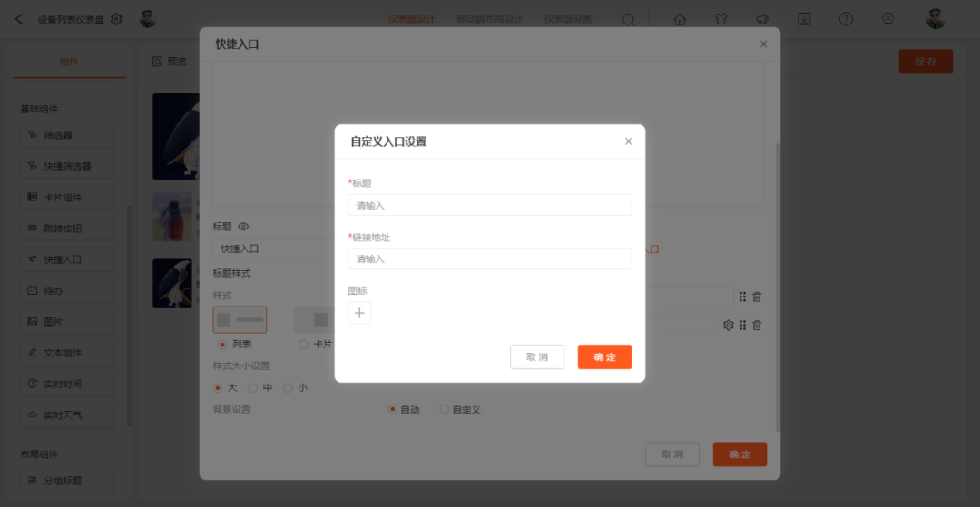
Task: Open help question mark icon
Action: (846, 19)
